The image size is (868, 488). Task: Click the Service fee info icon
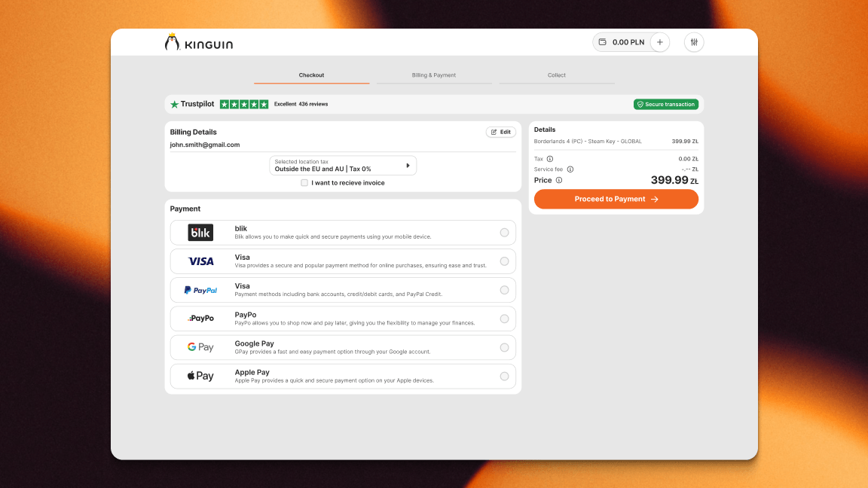point(570,169)
